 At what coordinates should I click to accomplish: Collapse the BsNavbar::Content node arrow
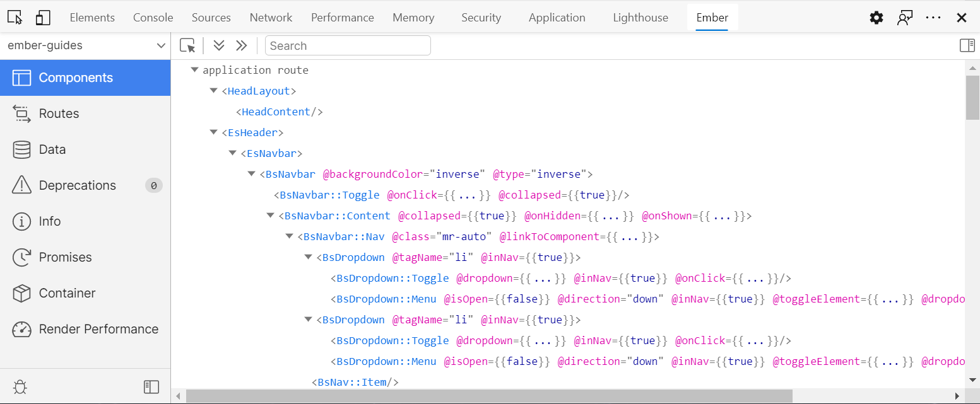pos(271,216)
